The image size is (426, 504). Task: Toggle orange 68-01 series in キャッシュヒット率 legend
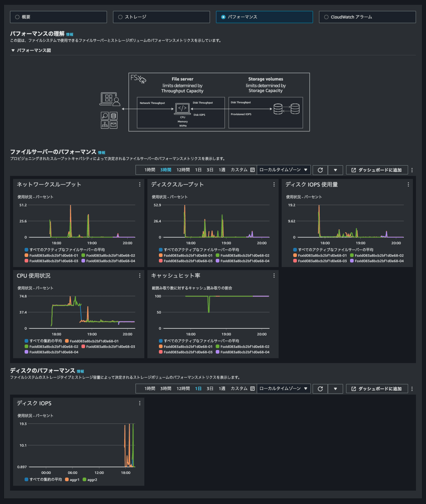[x=186, y=347]
